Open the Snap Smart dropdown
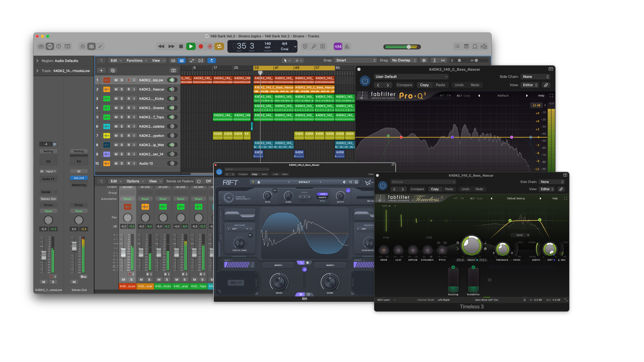Image resolution: width=644 pixels, height=362 pixels. (x=356, y=60)
